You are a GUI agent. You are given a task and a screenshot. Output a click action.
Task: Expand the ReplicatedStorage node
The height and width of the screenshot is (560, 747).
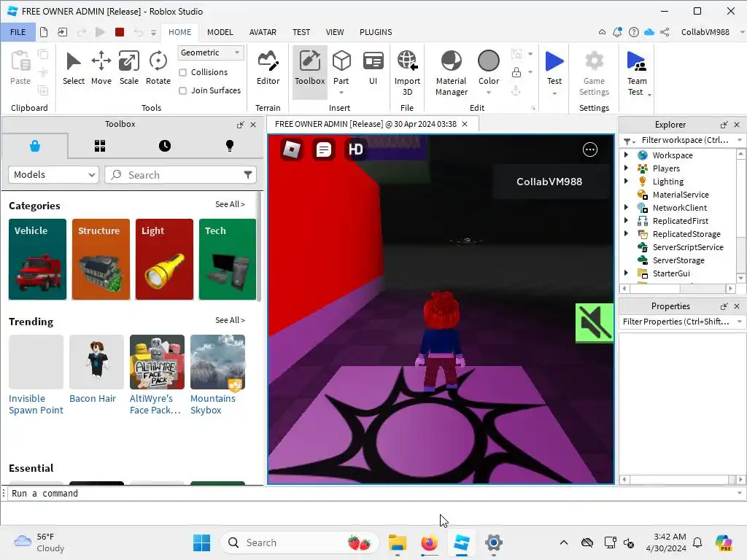click(x=626, y=233)
